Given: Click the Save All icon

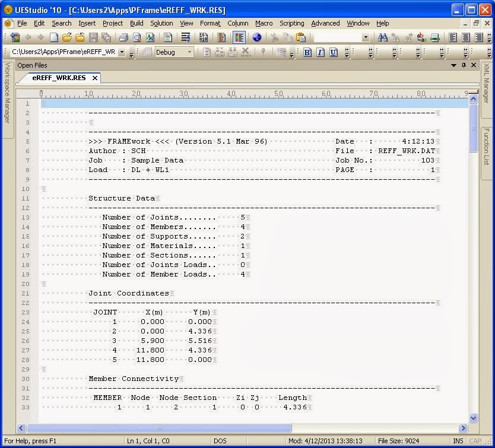Looking at the screenshot, I should [x=106, y=37].
